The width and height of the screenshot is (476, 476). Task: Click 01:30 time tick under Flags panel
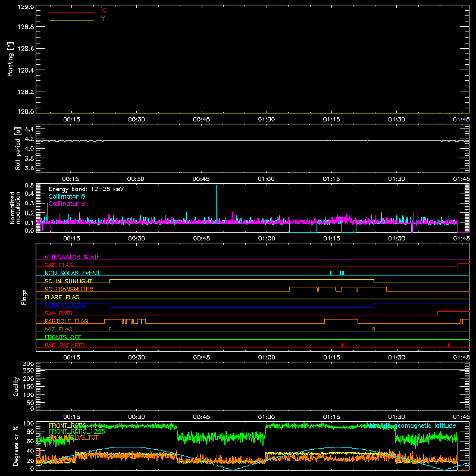click(x=396, y=358)
